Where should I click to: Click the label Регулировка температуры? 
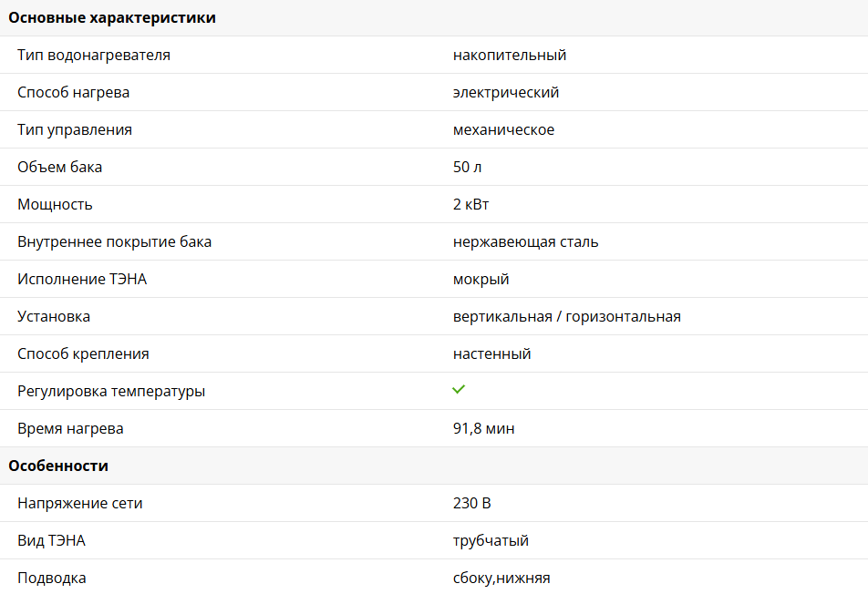pos(111,391)
